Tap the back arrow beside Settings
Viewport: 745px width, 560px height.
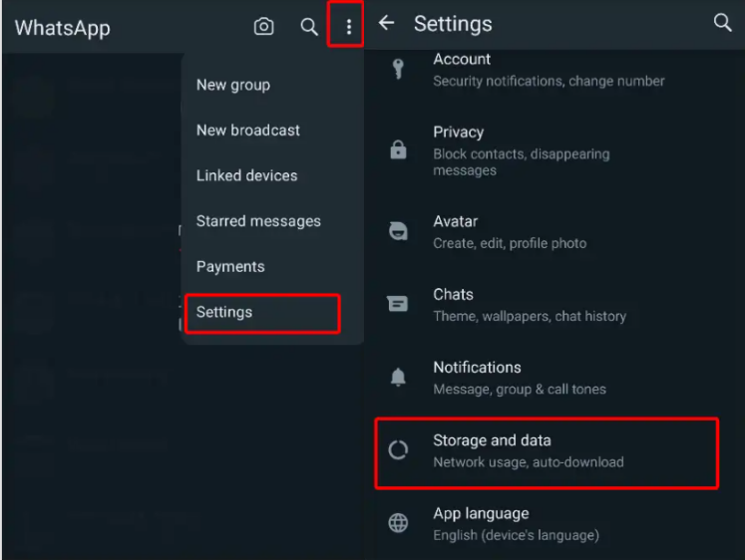[x=387, y=23]
